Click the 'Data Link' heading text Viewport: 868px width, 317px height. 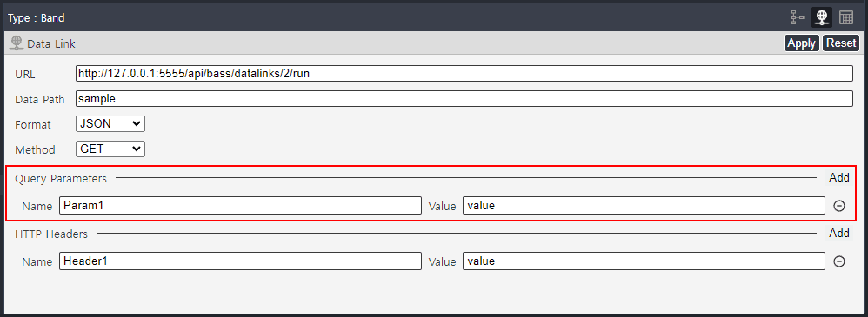pos(51,43)
